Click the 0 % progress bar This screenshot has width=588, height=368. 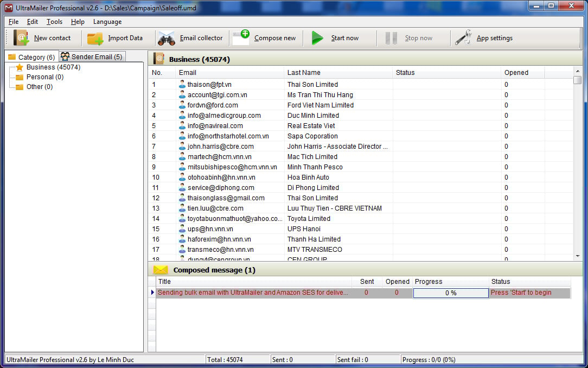(451, 293)
